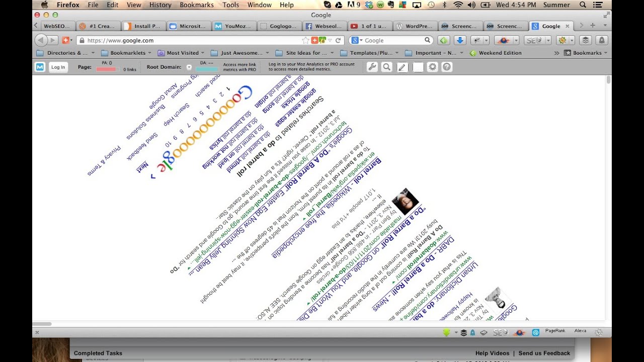Click the blue download arrow icon

point(459,40)
